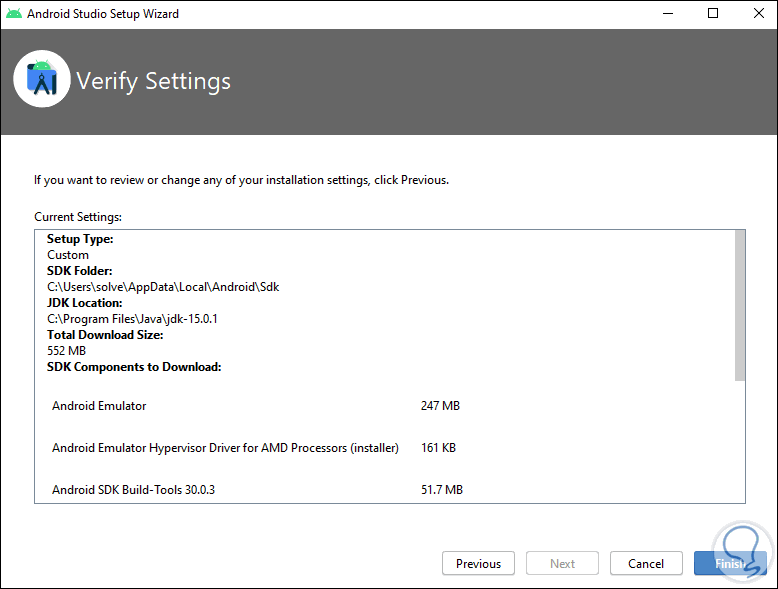Click the JDK Location path jdk-15.0.1
The width and height of the screenshot is (778, 589).
[x=133, y=319]
